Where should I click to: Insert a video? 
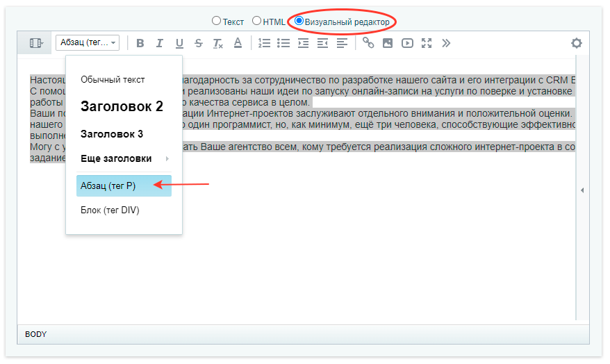point(407,43)
